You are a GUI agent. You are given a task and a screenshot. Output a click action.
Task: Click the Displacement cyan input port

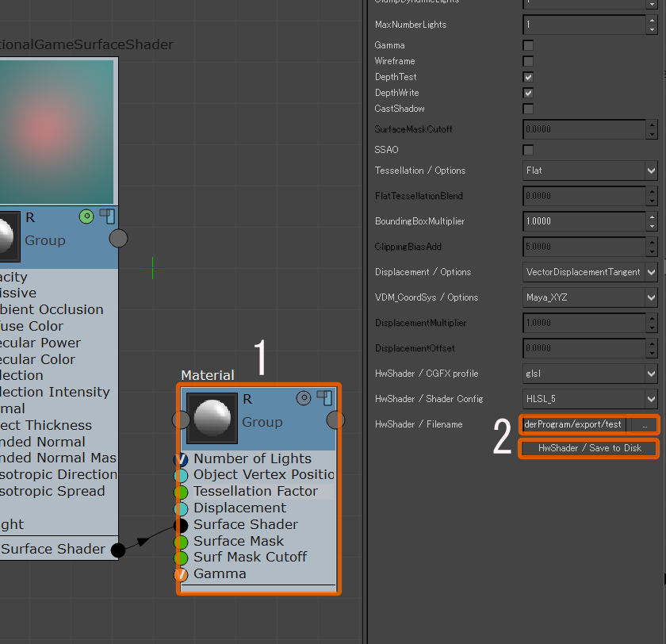(x=181, y=508)
